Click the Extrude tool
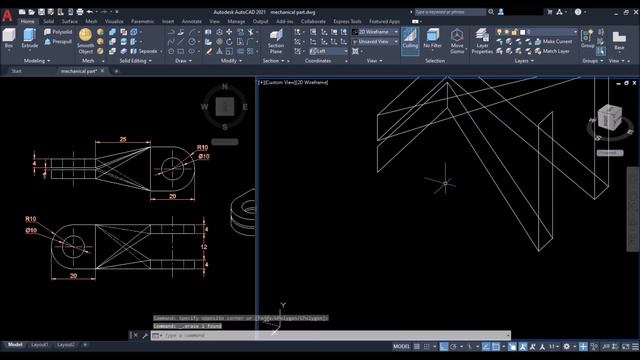This screenshot has width=640, height=360. click(x=29, y=38)
